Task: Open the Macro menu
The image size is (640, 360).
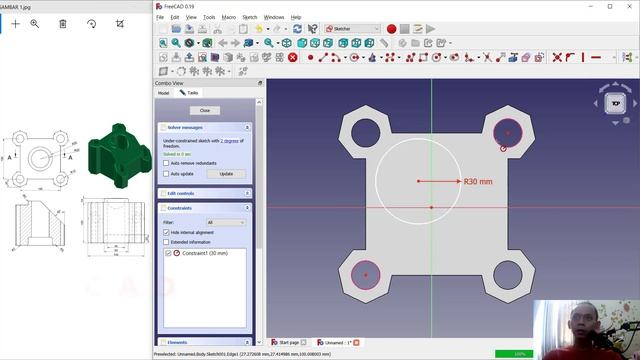Action: [229, 17]
